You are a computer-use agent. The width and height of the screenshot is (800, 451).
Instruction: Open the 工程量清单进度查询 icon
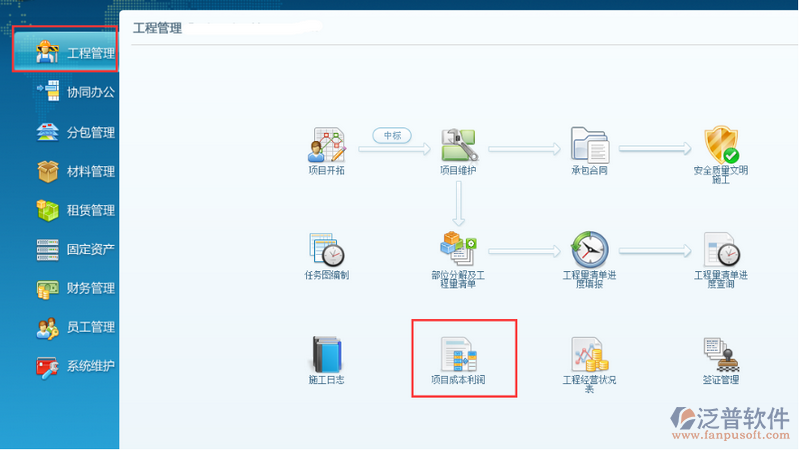(x=721, y=249)
